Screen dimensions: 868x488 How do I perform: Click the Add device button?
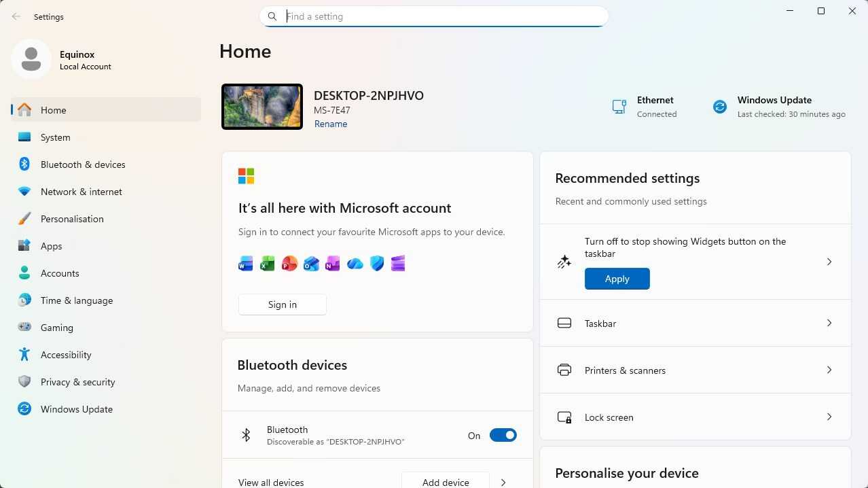click(446, 481)
